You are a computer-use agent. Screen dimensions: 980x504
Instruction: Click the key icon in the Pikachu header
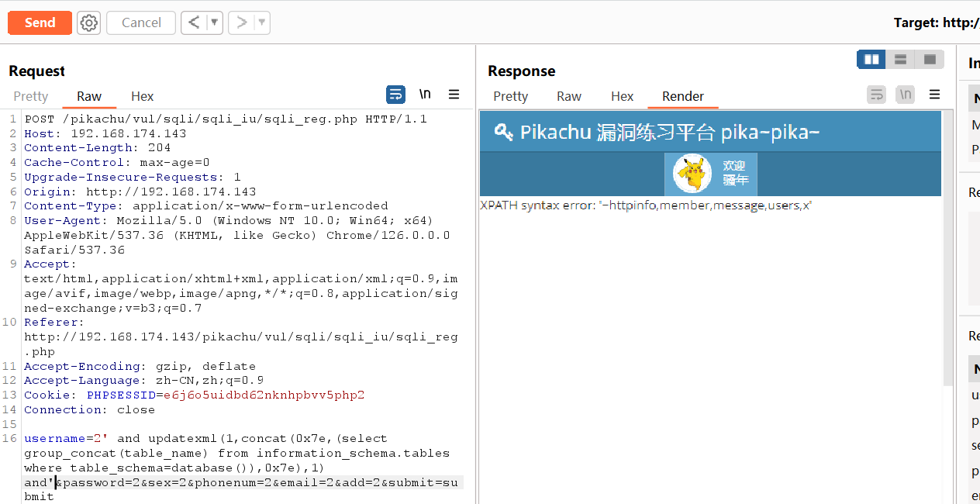pyautogui.click(x=504, y=132)
